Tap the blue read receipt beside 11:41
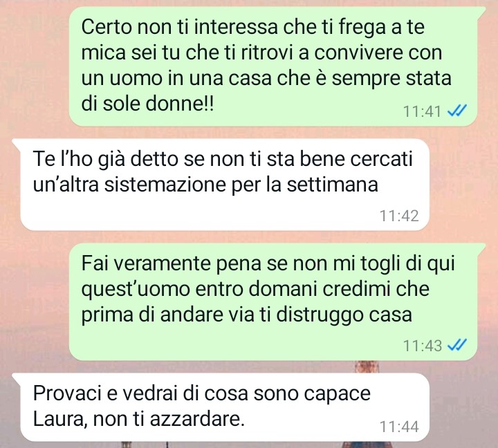The height and width of the screenshot is (448, 498). (x=457, y=111)
